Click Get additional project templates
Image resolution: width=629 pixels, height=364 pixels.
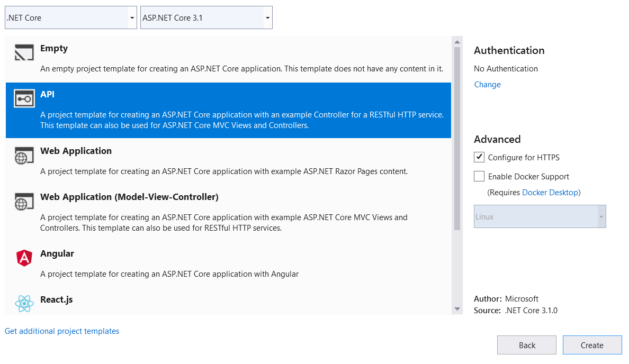pyautogui.click(x=62, y=331)
